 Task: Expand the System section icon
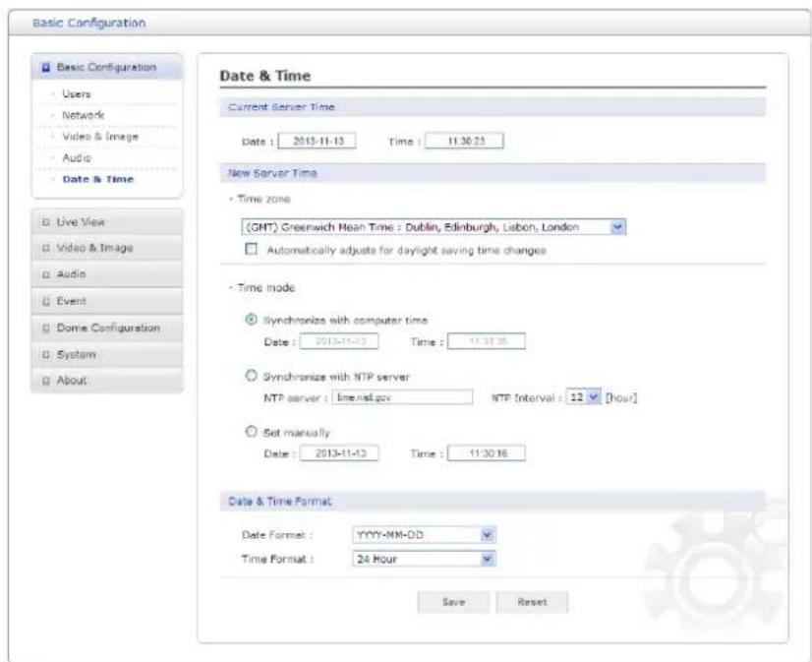coord(45,355)
